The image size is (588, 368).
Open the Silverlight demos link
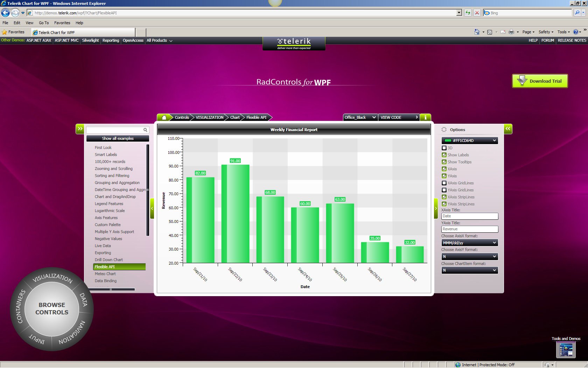[x=90, y=40]
